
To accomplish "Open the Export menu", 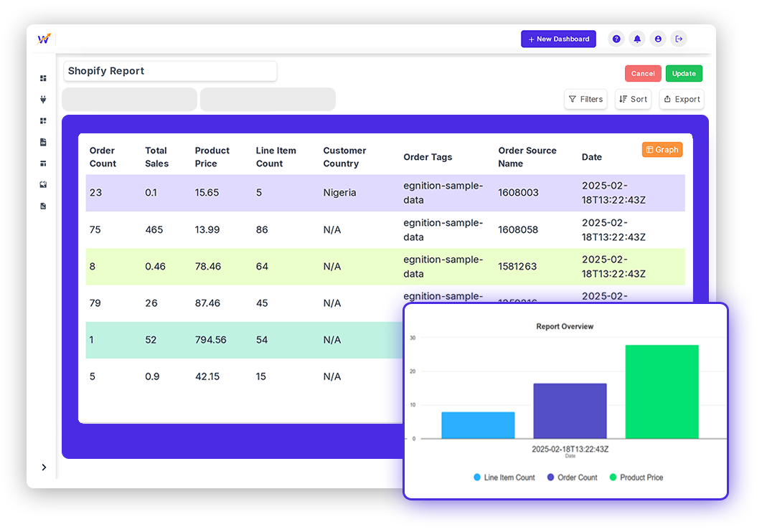I will tap(682, 99).
